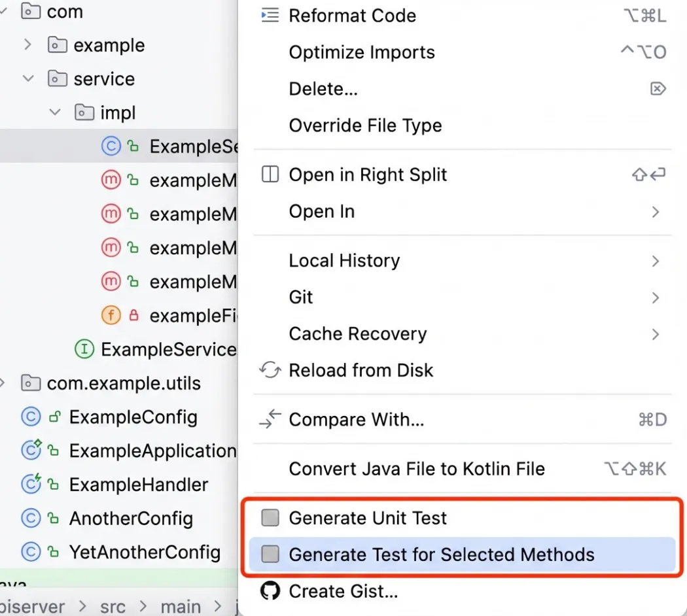Click the Open in Right Split icon
Image resolution: width=687 pixels, height=616 pixels.
[x=270, y=175]
